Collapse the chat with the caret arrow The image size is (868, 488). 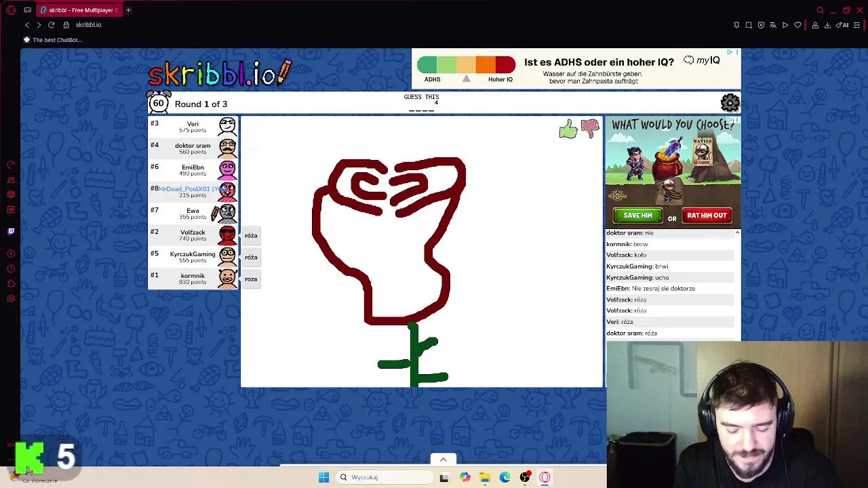(x=737, y=232)
